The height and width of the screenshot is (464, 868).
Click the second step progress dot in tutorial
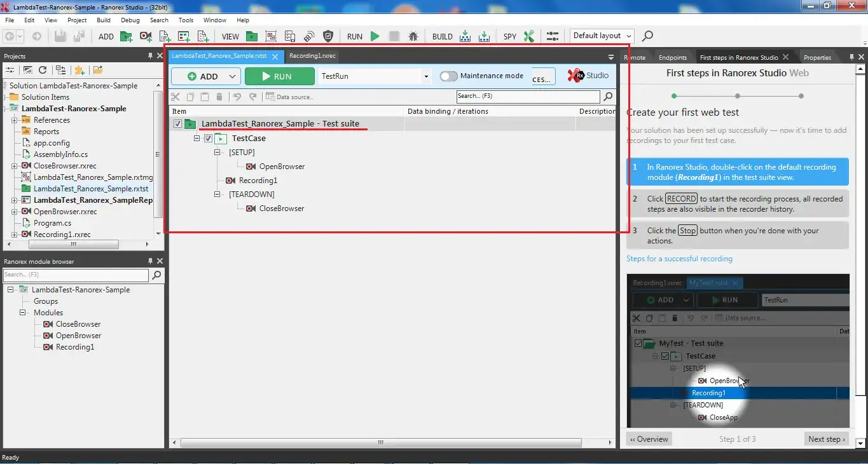click(738, 95)
